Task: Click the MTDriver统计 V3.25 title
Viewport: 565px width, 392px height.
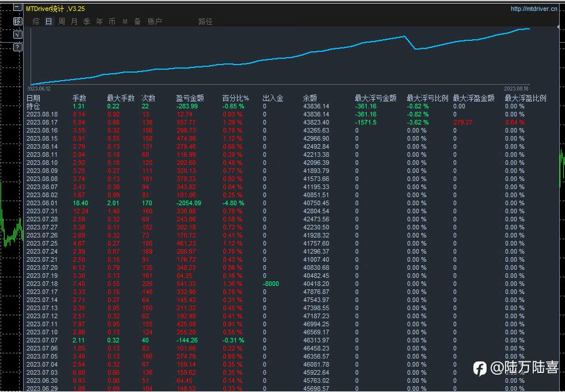Action: pos(55,9)
